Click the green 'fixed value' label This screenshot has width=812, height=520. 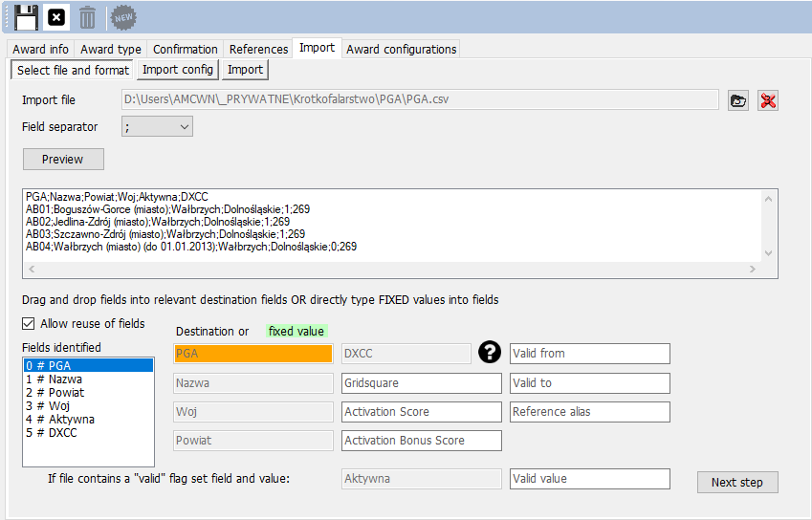point(296,331)
